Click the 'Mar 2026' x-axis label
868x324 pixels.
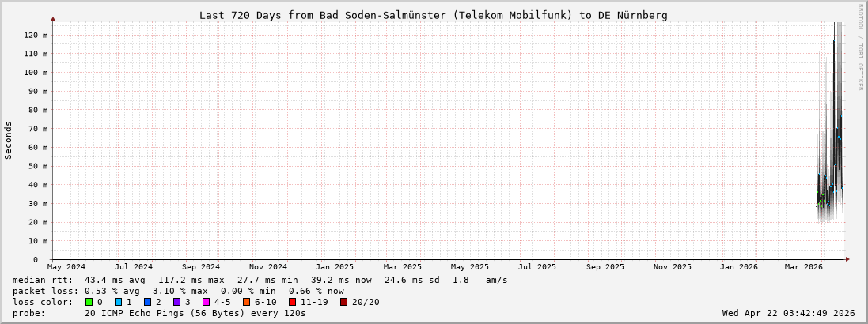[802, 267]
